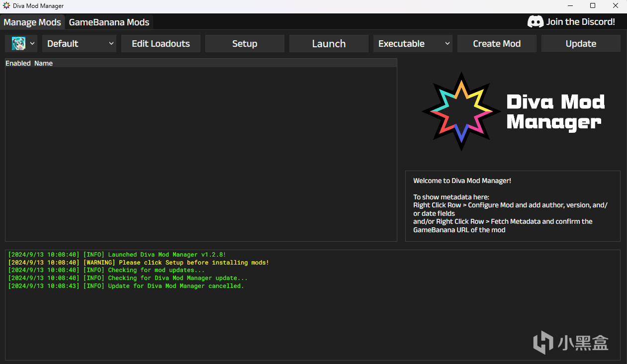Click the Diva Mod Manager star logo
Screen dimensions: 627x364
(461, 111)
